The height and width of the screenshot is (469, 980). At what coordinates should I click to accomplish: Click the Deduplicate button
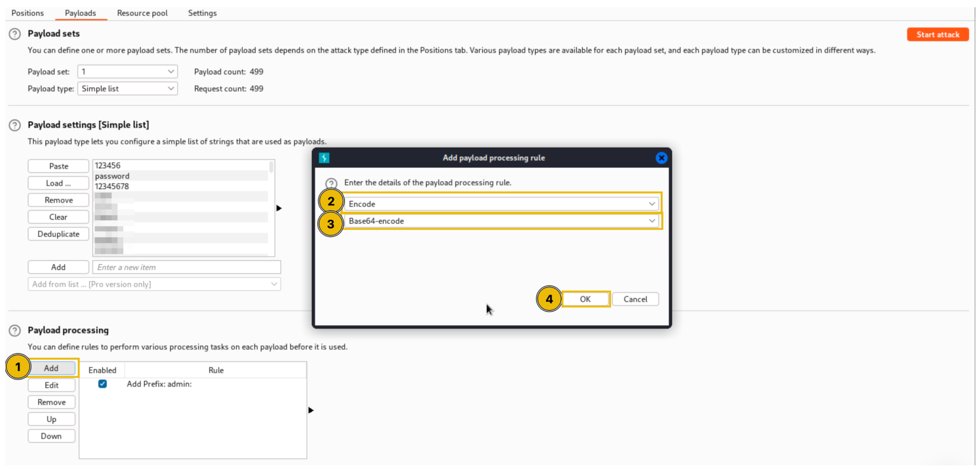pyautogui.click(x=58, y=234)
